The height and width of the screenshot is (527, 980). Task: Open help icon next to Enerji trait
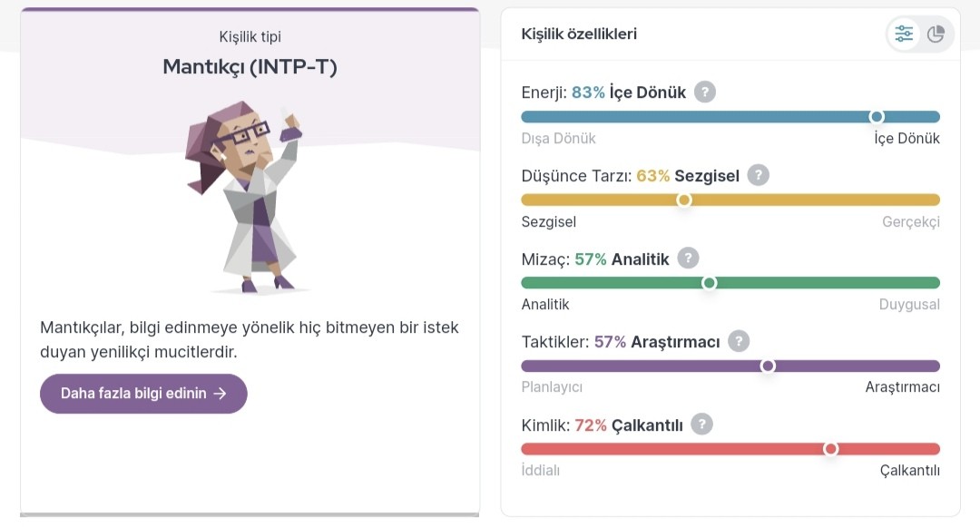[x=705, y=92]
